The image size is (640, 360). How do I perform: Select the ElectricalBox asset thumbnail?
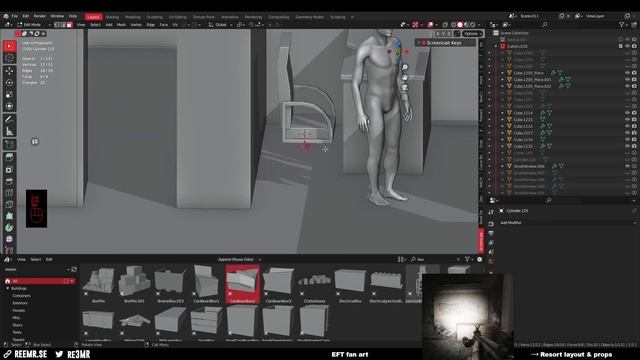tap(350, 284)
